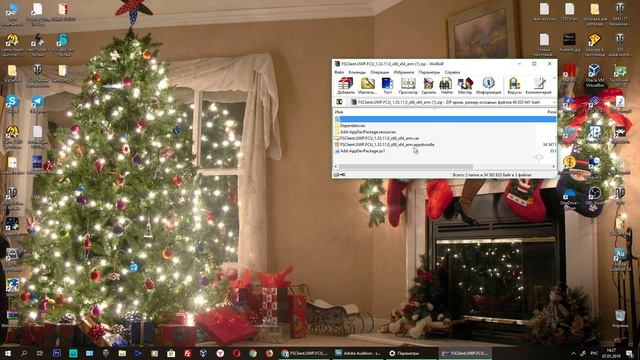640x360 pixels.
Task: Select the Корзина recycle bin icon
Action: [620, 318]
